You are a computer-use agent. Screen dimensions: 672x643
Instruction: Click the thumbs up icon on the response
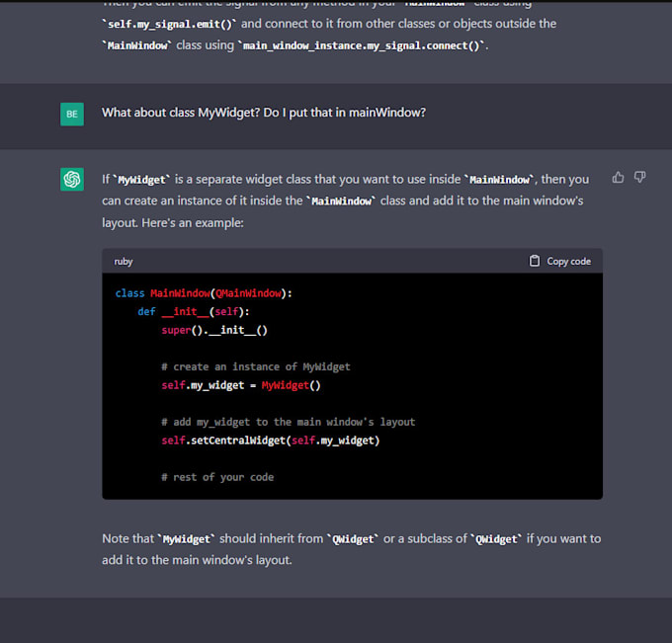618,178
